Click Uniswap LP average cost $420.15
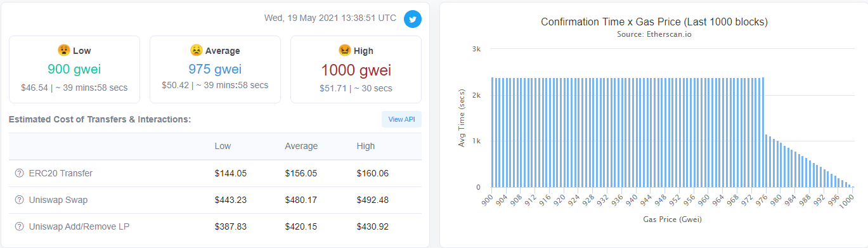Viewport: 868px width, 248px height. (301, 226)
